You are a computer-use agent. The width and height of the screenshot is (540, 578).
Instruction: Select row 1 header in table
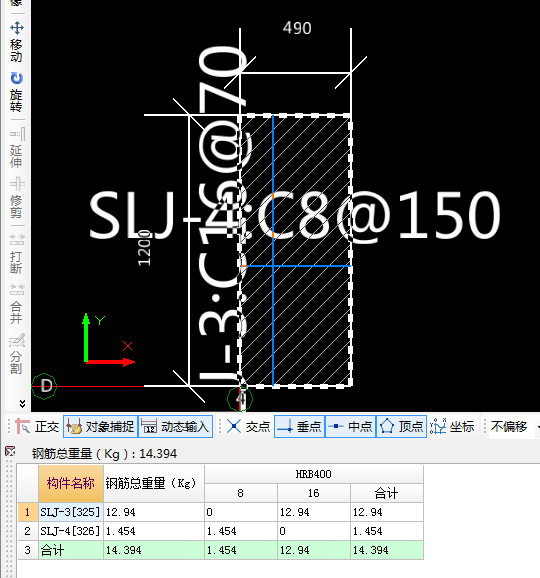click(28, 512)
